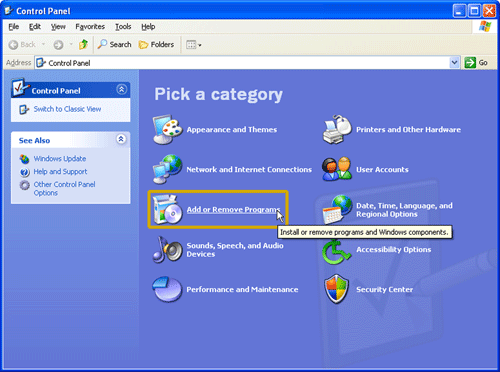The height and width of the screenshot is (372, 500).
Task: Click the Search toolbar button
Action: [x=115, y=44]
